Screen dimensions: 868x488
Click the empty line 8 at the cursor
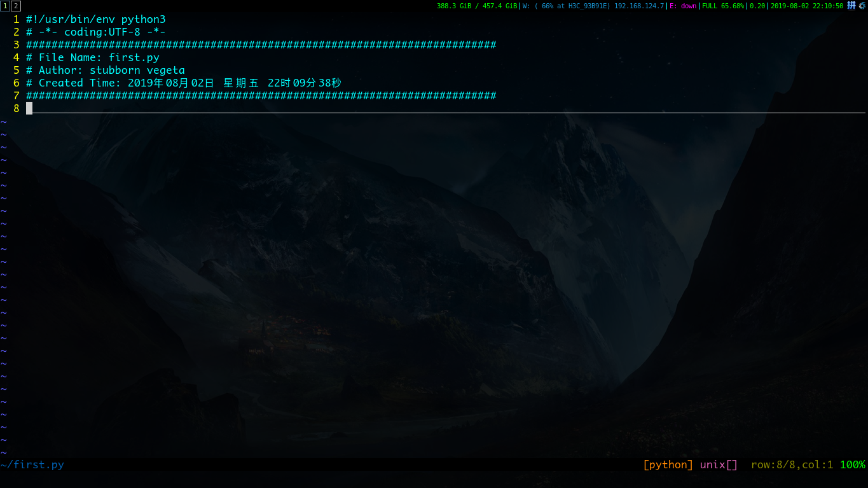tap(445, 108)
